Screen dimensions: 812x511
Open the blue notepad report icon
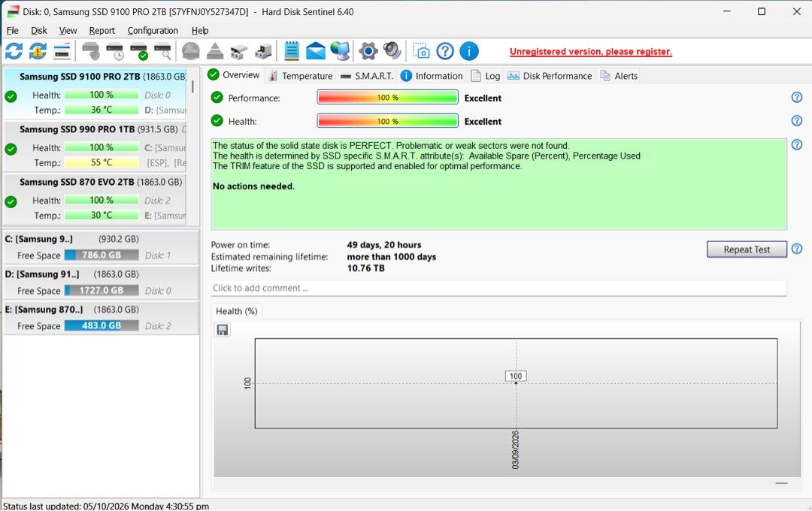point(292,51)
